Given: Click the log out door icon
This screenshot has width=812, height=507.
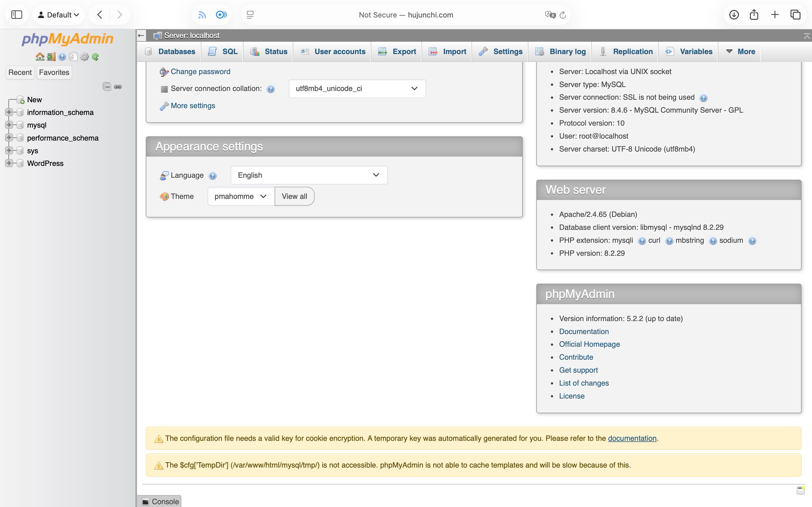Looking at the screenshot, I should [51, 57].
